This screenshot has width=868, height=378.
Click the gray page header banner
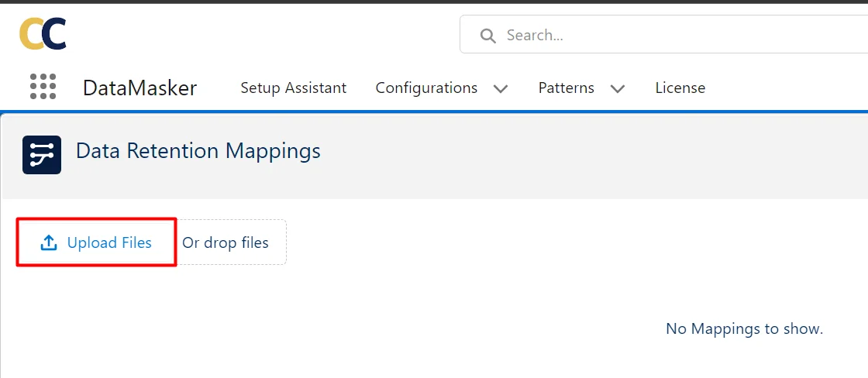coord(542,155)
